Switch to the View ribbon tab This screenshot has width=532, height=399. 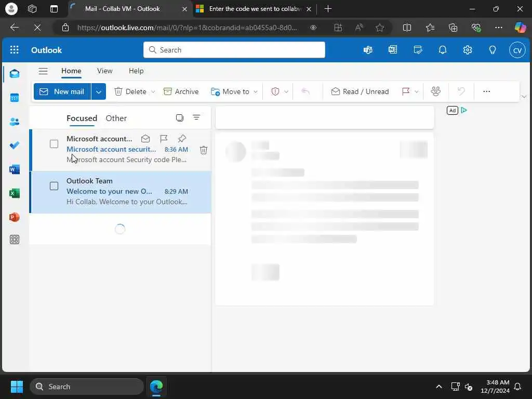pyautogui.click(x=104, y=71)
